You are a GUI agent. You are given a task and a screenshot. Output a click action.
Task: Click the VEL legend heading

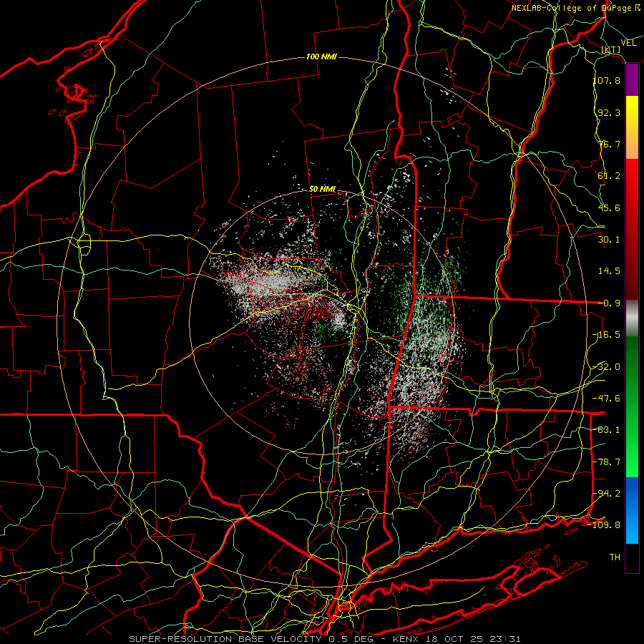point(629,43)
